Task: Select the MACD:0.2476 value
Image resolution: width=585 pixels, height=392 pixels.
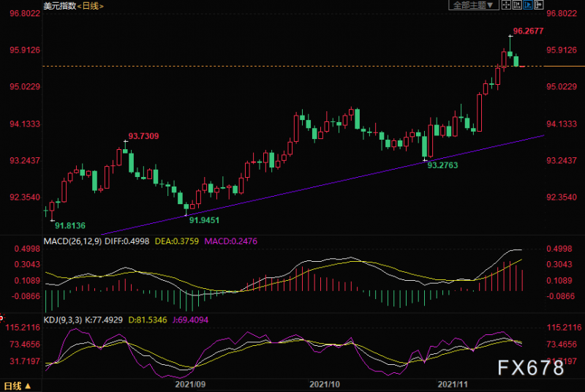Action: 231,241
